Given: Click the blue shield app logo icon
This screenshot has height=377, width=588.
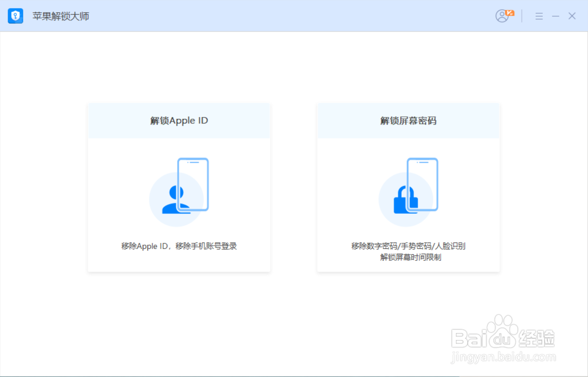Looking at the screenshot, I should click(x=16, y=16).
